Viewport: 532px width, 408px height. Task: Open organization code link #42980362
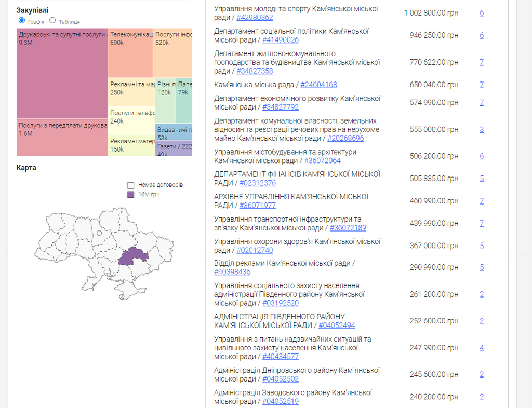[255, 17]
